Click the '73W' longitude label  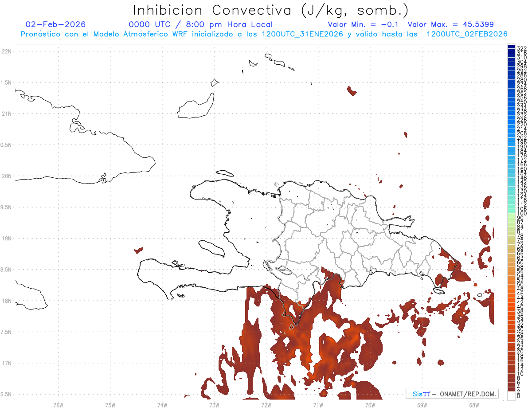(x=214, y=404)
